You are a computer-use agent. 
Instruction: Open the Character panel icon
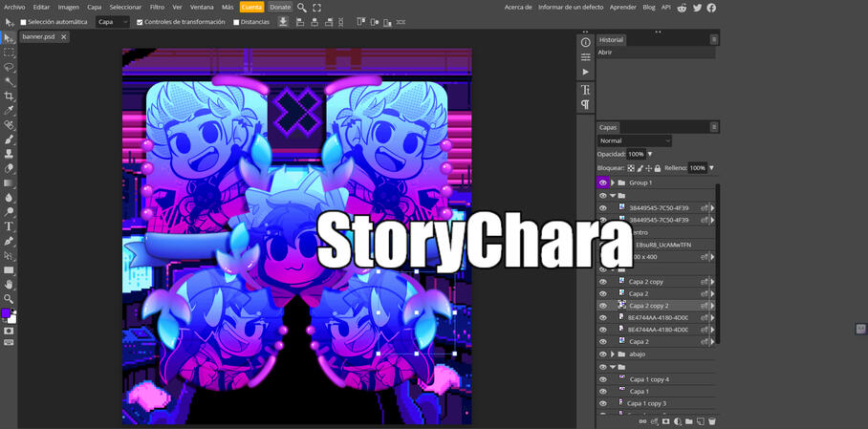pyautogui.click(x=586, y=90)
